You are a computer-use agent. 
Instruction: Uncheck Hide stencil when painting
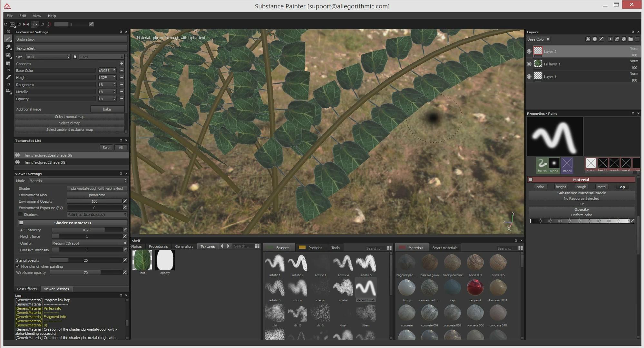18,266
